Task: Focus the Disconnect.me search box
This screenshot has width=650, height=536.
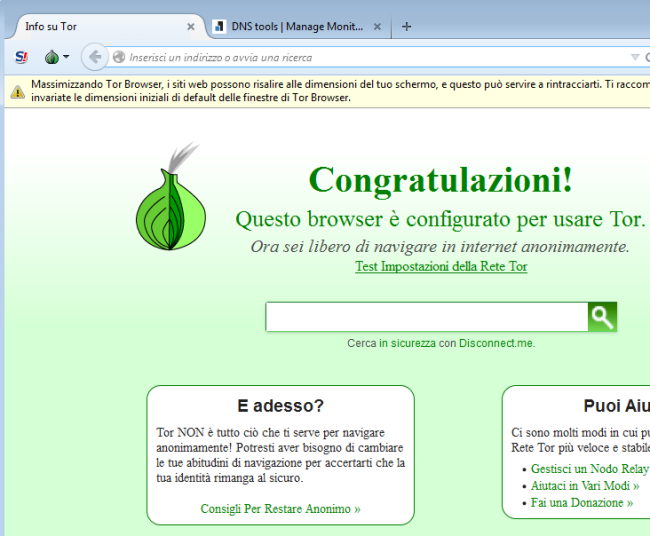Action: point(426,317)
